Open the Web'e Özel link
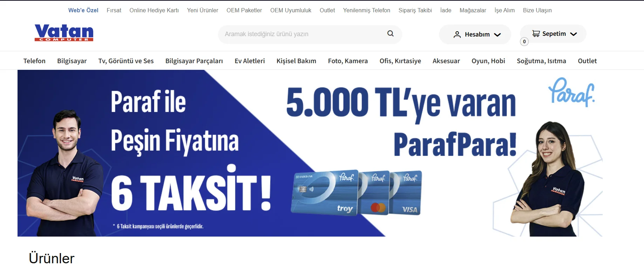Viewport: 644px width, 278px height. coord(83,10)
